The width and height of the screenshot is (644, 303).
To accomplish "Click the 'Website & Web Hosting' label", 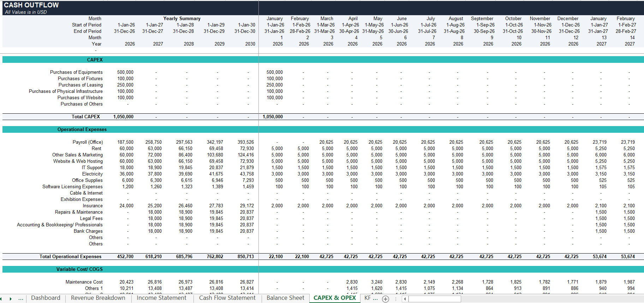I will [78, 161].
